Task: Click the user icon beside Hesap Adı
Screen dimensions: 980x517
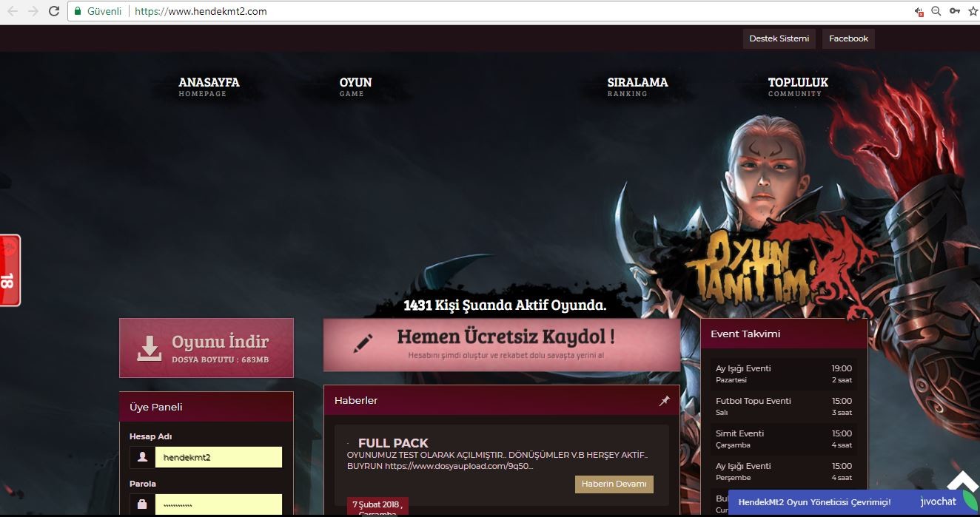Action: click(x=142, y=457)
